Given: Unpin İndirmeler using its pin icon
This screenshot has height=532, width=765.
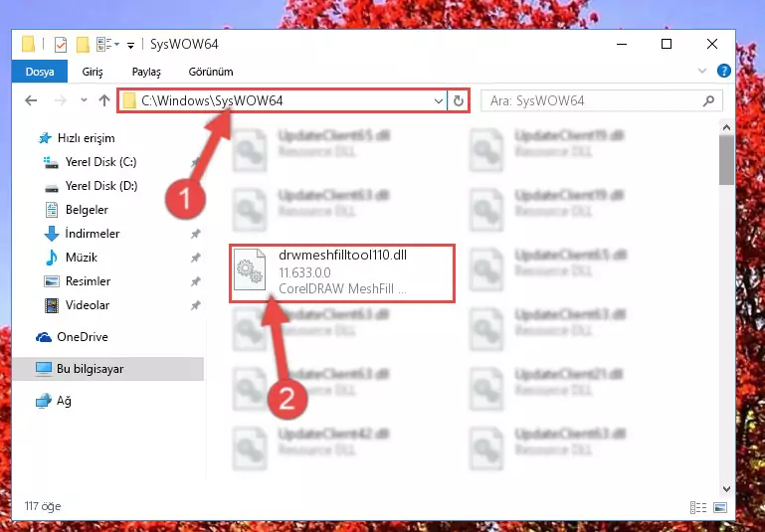Looking at the screenshot, I should point(196,234).
